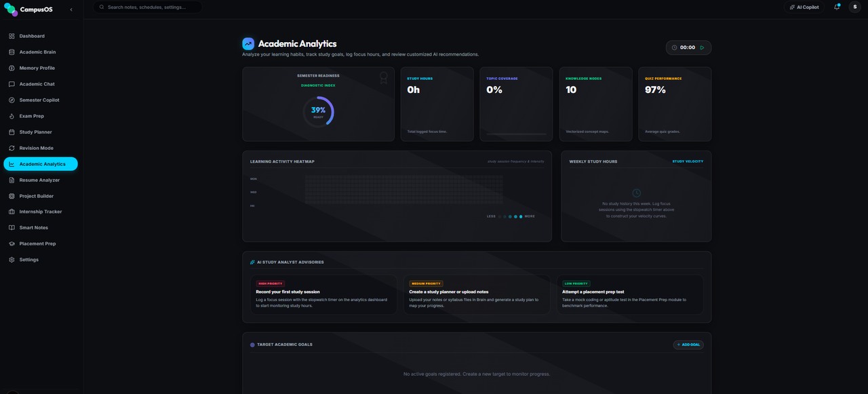Select Revision Mode refresh icon

click(12, 148)
